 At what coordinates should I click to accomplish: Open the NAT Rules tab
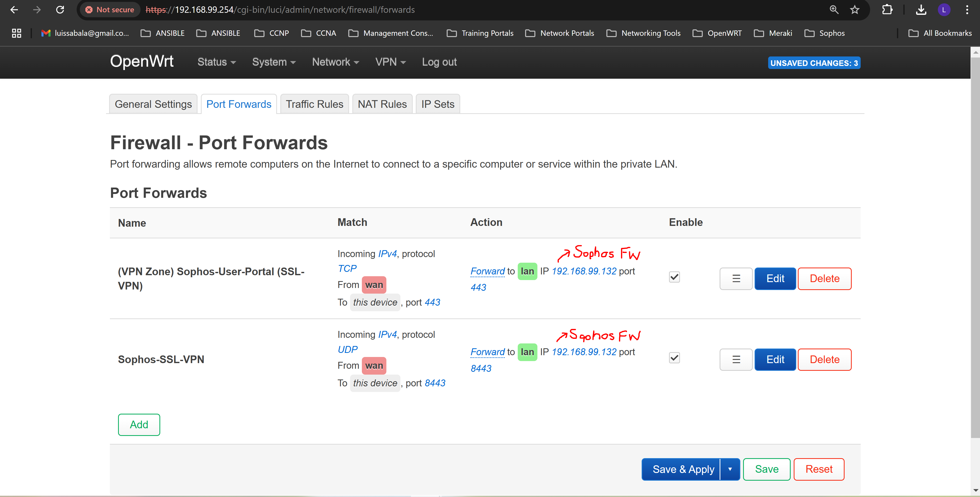[x=382, y=104]
